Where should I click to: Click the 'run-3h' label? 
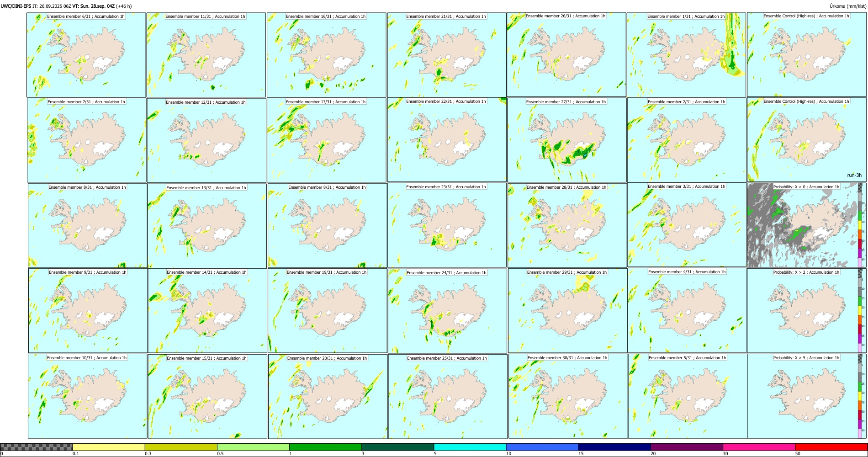854,175
